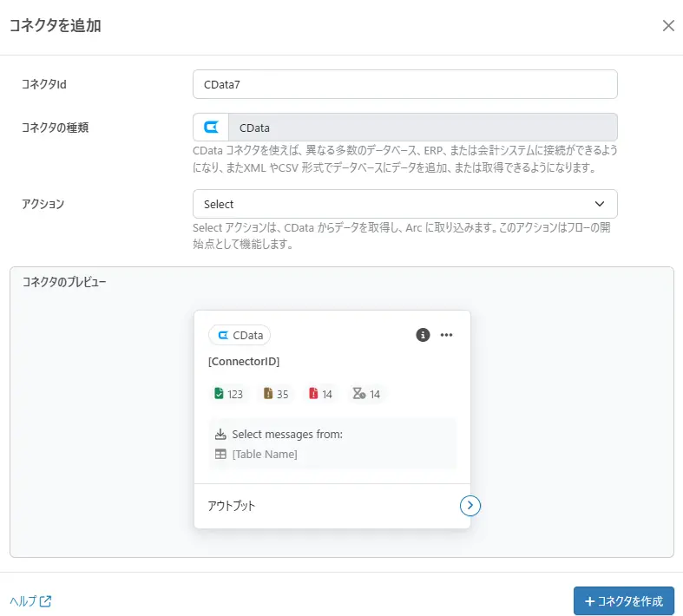Click the コネクタのプレビュー heading
Image resolution: width=683 pixels, height=616 pixels.
pos(64,282)
